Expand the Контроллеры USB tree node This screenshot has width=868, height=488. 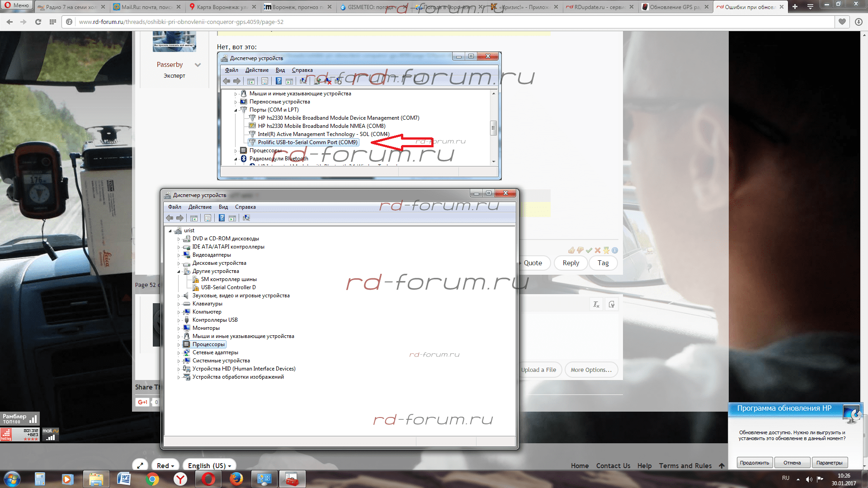pyautogui.click(x=179, y=320)
